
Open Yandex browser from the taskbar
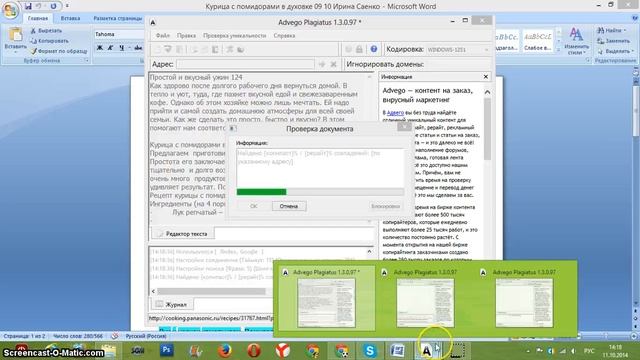[x=282, y=350]
